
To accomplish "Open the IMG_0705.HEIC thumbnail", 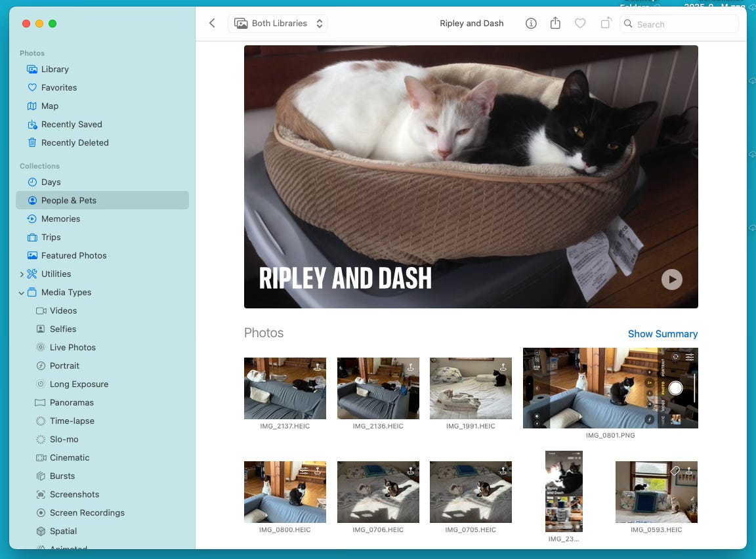I will [471, 492].
